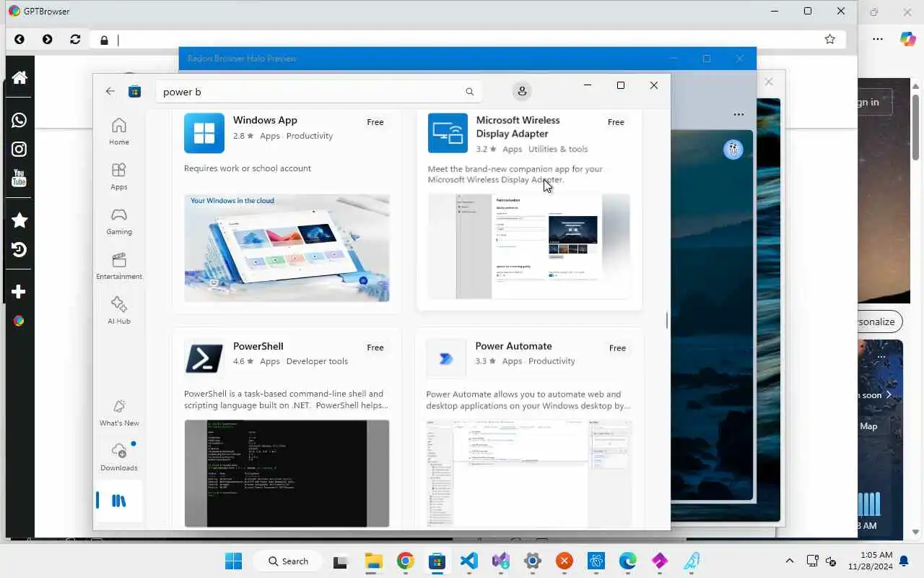The height and width of the screenshot is (578, 924).
Task: Open Gaming section in Store sidebar
Action: [x=119, y=220]
